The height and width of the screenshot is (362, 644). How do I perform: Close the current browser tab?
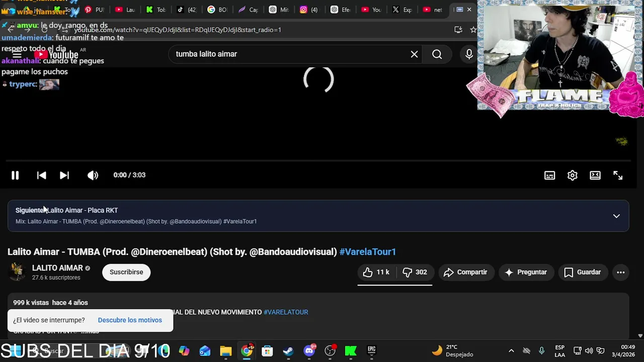(469, 10)
